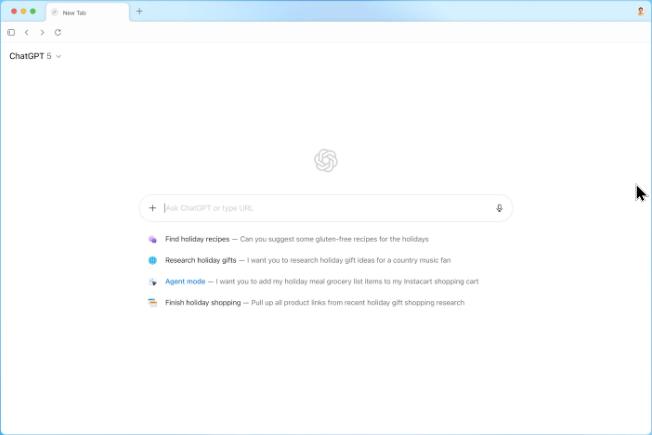Image resolution: width=652 pixels, height=435 pixels.
Task: Choose the Find holiday recipes suggestion
Action: [289, 240]
